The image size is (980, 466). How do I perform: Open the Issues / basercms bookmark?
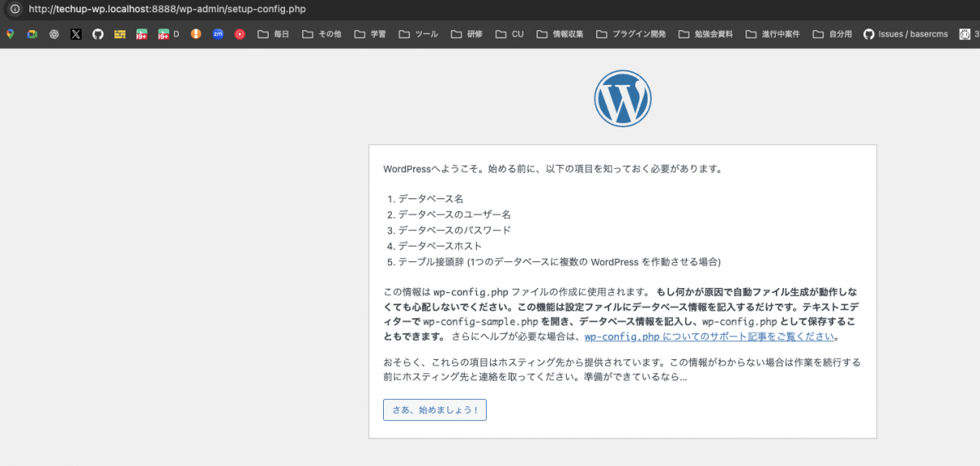(x=906, y=34)
